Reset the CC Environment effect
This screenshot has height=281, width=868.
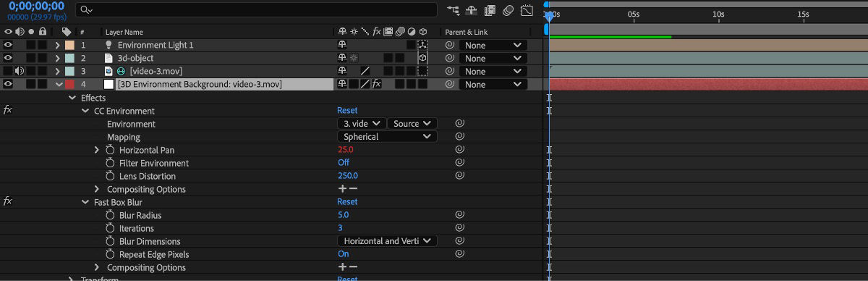click(x=347, y=111)
